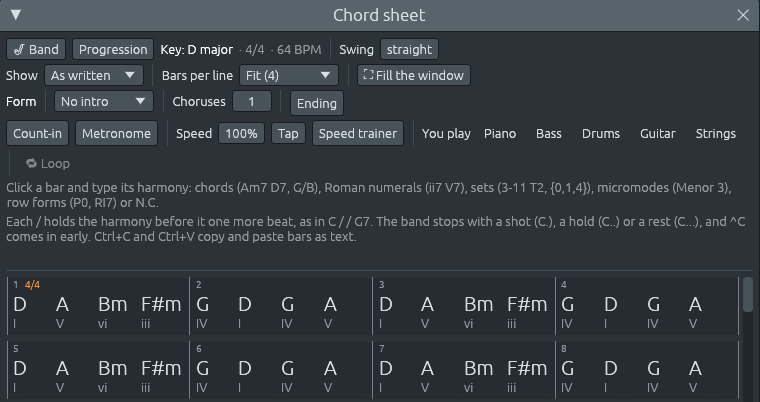This screenshot has height=402, width=760.
Task: Open the Form No intro dropdown
Action: pos(104,101)
